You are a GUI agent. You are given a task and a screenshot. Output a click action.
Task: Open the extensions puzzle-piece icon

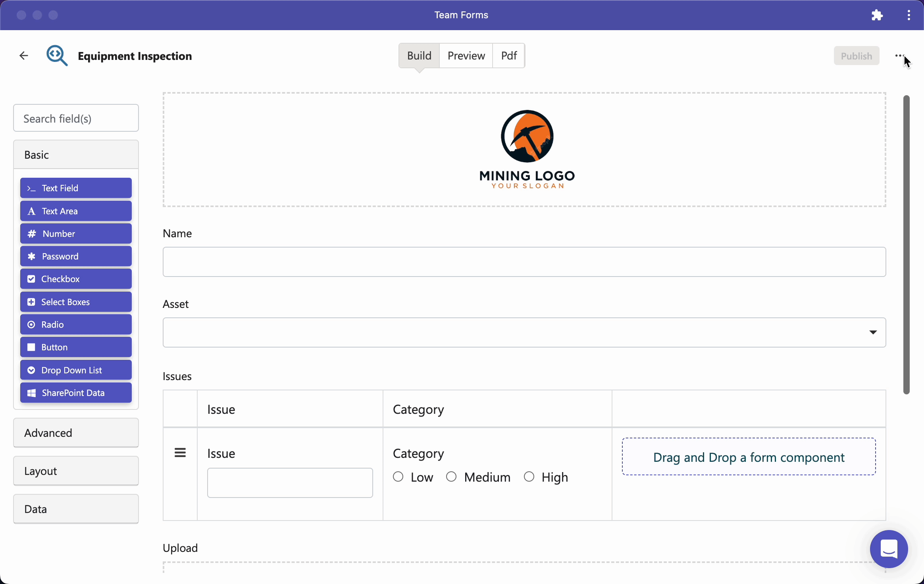[x=877, y=15]
